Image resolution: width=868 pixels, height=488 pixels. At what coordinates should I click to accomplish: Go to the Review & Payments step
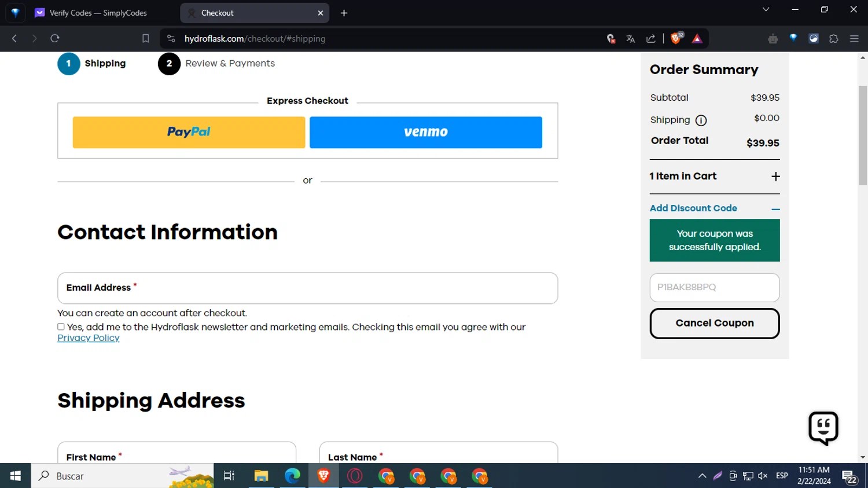coord(216,64)
